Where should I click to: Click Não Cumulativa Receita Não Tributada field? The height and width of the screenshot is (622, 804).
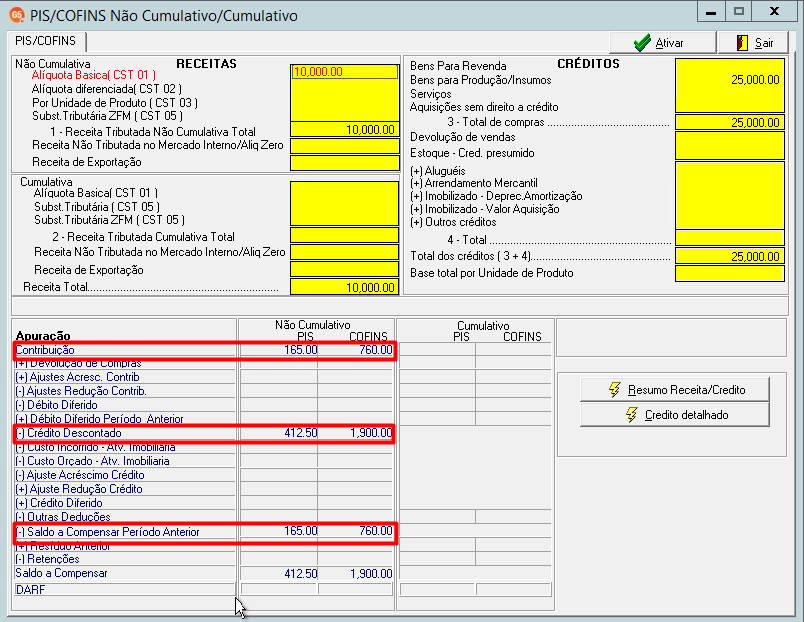345,146
